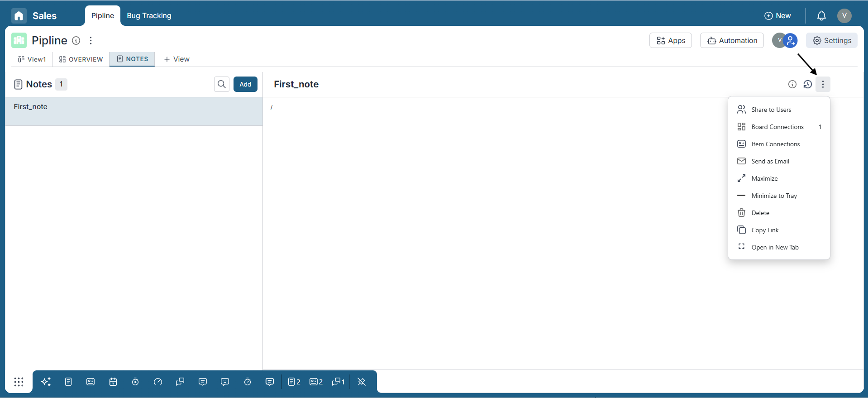Select Delete in the note menu
The height and width of the screenshot is (398, 868).
coord(779,213)
